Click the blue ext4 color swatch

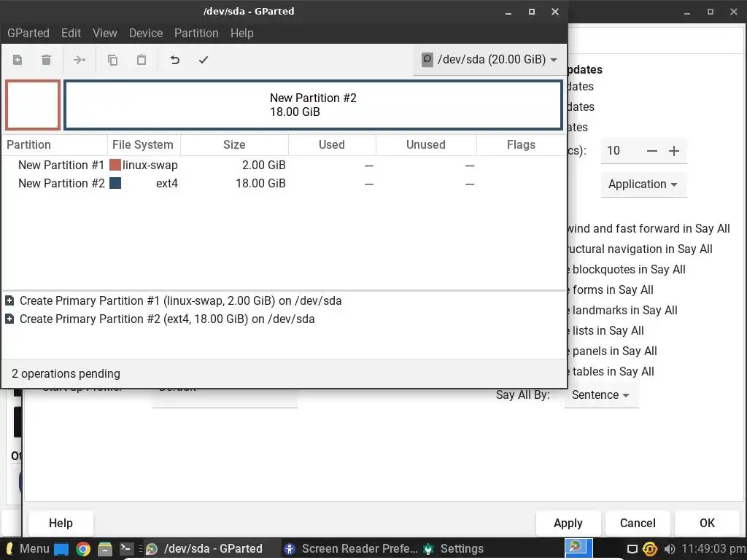coord(115,183)
